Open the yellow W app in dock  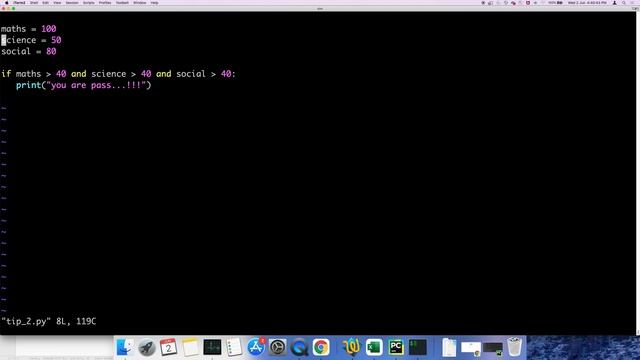click(351, 347)
